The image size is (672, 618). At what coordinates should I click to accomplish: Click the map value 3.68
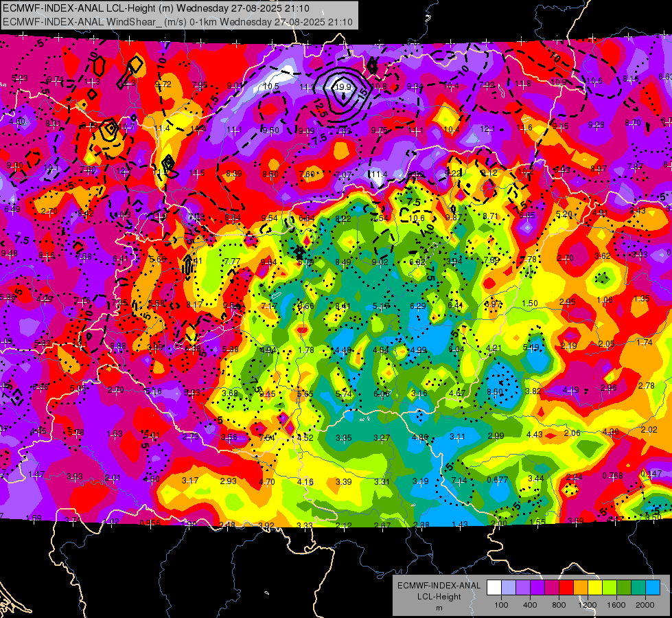pos(230,393)
